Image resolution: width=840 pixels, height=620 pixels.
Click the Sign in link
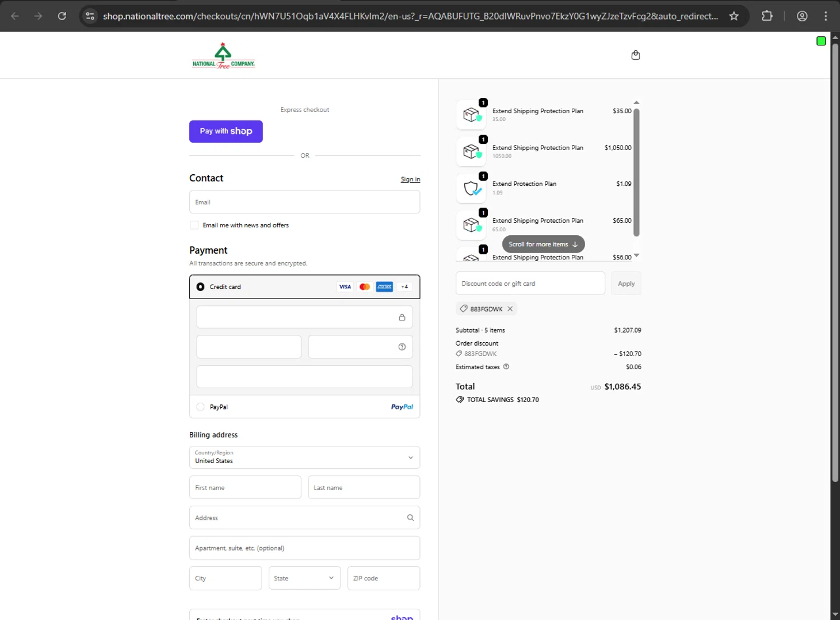410,179
